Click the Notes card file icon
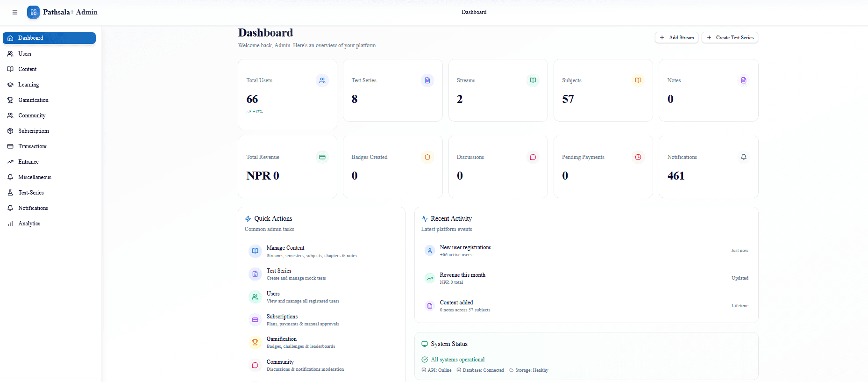Viewport: 868px width, 382px height. pos(744,80)
